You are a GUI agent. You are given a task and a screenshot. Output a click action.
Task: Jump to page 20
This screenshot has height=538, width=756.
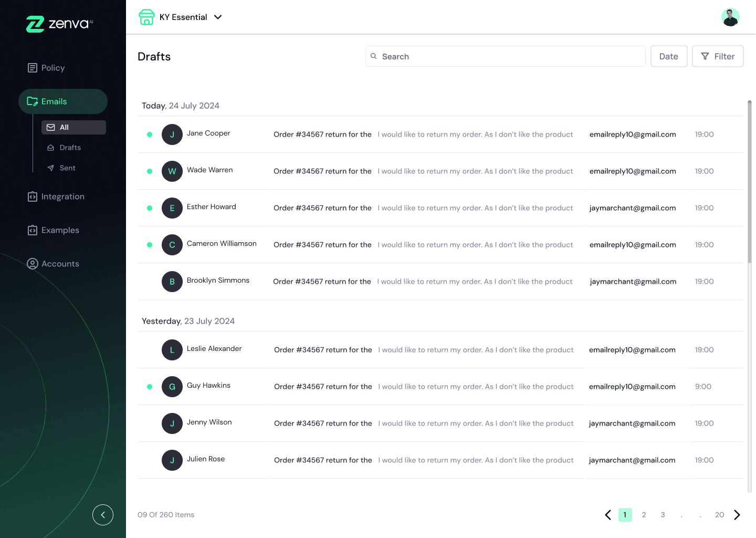(720, 515)
